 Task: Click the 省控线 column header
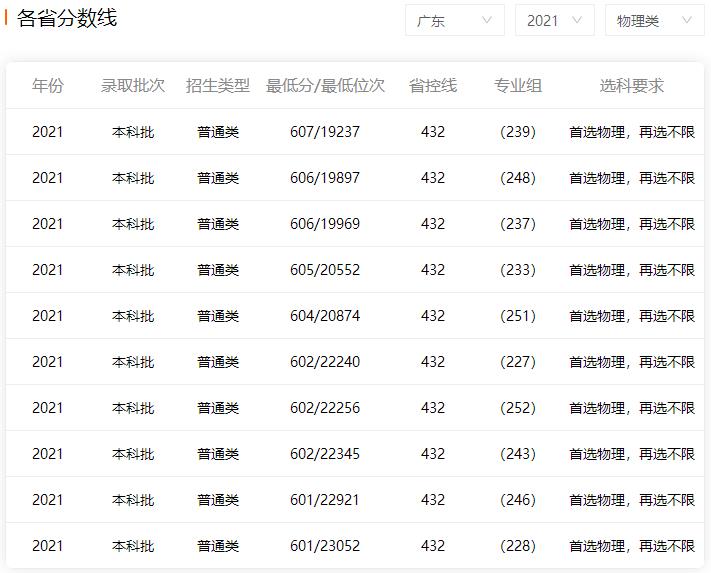(x=433, y=86)
